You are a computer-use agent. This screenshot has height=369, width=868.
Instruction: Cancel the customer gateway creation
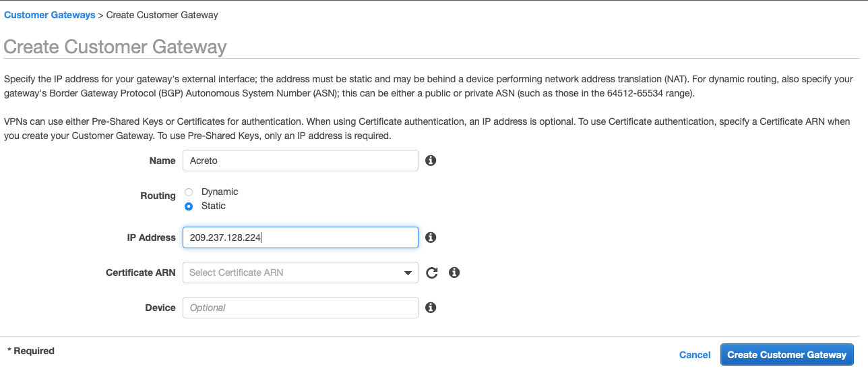tap(695, 355)
